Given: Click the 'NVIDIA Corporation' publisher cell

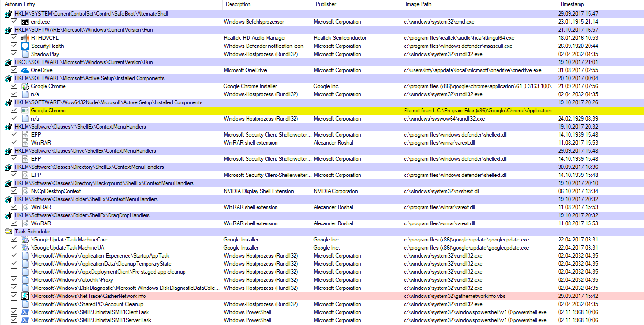Looking at the screenshot, I should pyautogui.click(x=336, y=191).
